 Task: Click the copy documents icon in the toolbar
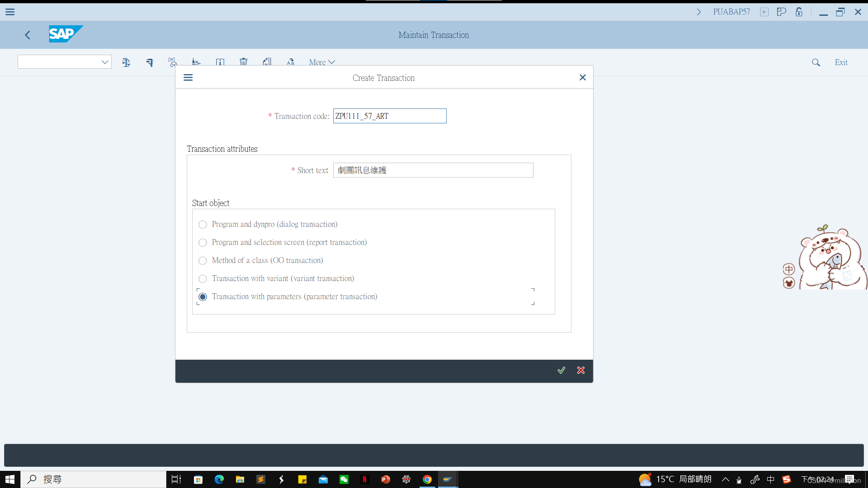point(267,62)
